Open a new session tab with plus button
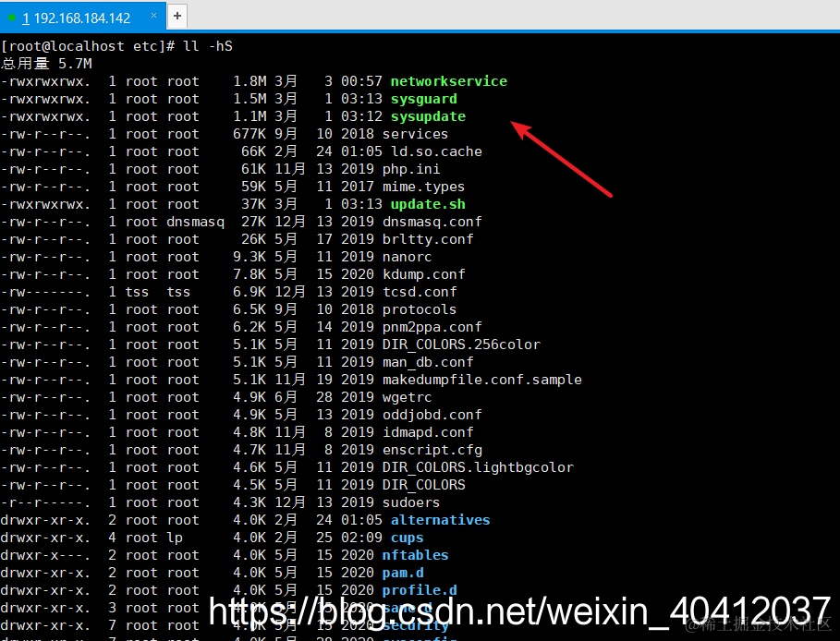Screen dimensions: 840x641 click(x=177, y=16)
